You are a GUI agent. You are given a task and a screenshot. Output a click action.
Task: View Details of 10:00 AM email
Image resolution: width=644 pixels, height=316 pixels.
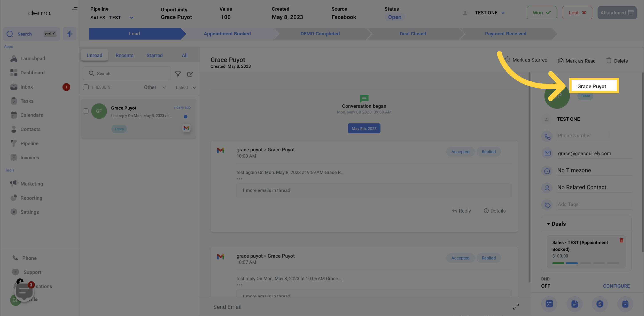pyautogui.click(x=494, y=211)
